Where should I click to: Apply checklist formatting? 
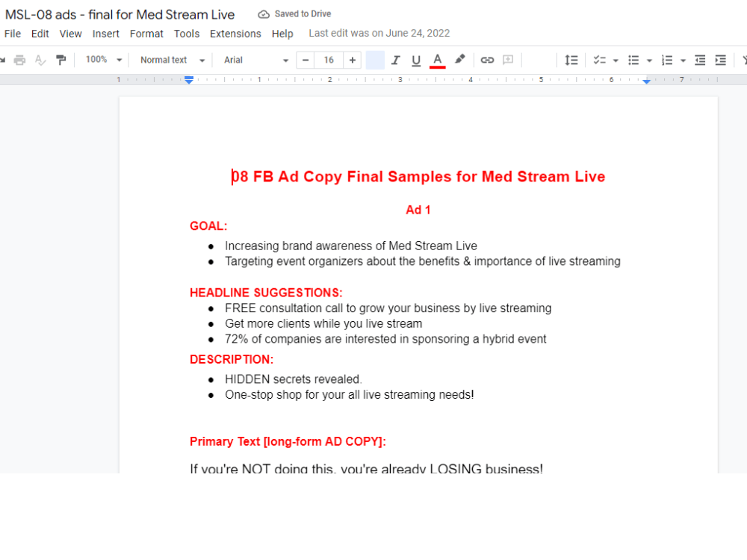pyautogui.click(x=599, y=60)
